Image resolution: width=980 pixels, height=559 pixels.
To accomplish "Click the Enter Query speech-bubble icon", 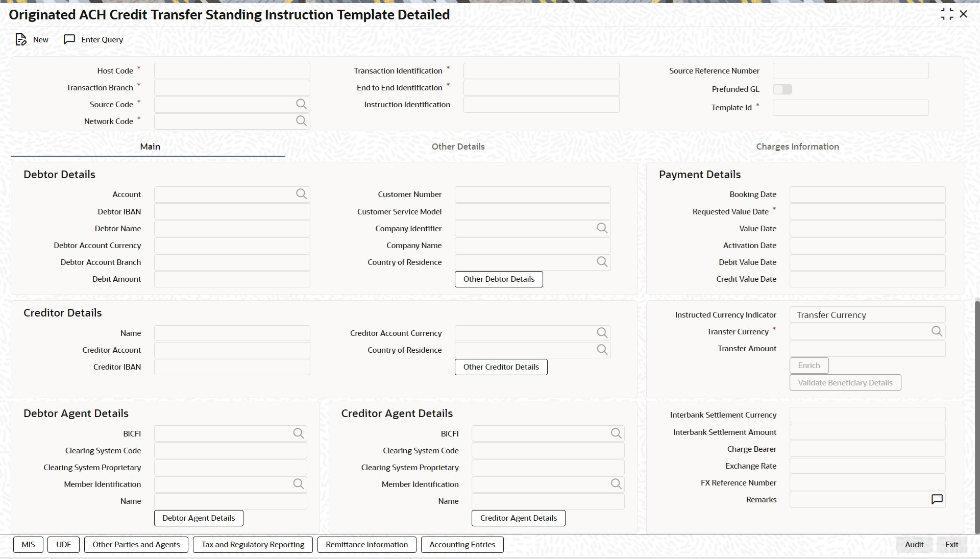I will [x=69, y=40].
